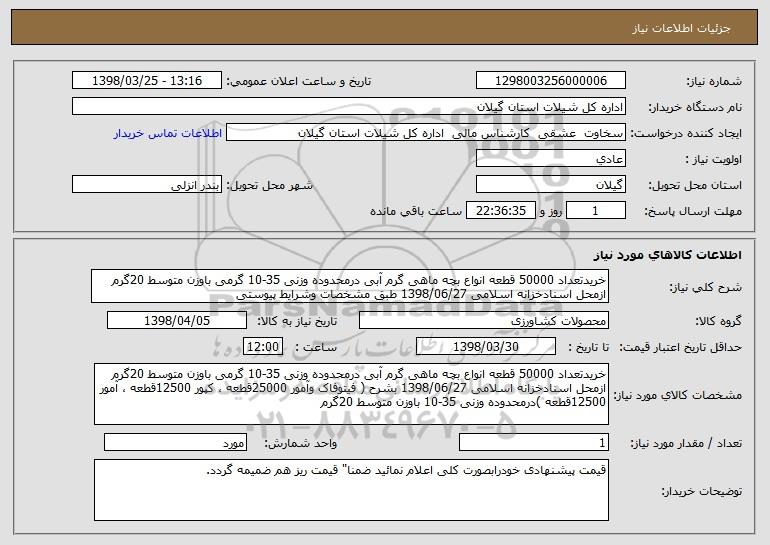The image size is (770, 545).
Task: Click the unit of measure field مورد
Action: 175,442
